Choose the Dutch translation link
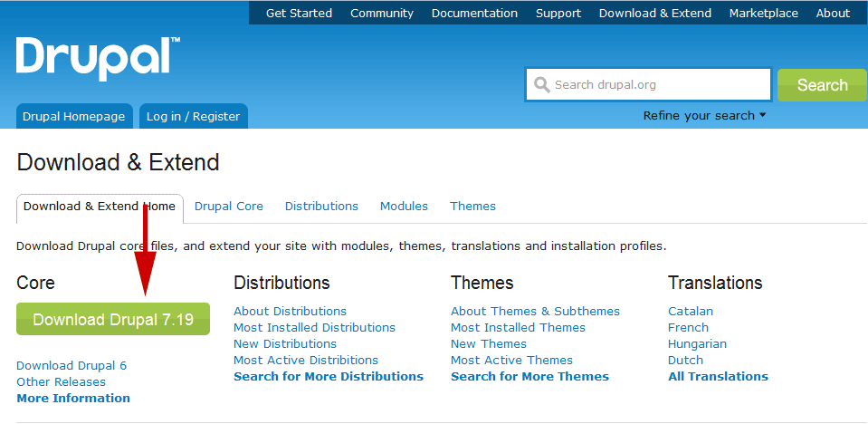Screen dimensions: 868x424 pyautogui.click(x=685, y=361)
